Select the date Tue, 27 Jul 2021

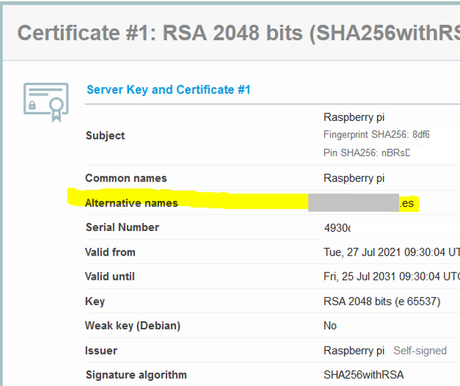(x=362, y=252)
